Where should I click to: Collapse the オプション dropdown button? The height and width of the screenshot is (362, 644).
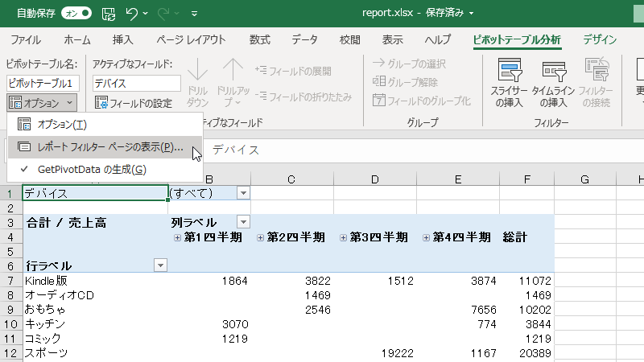(x=42, y=103)
